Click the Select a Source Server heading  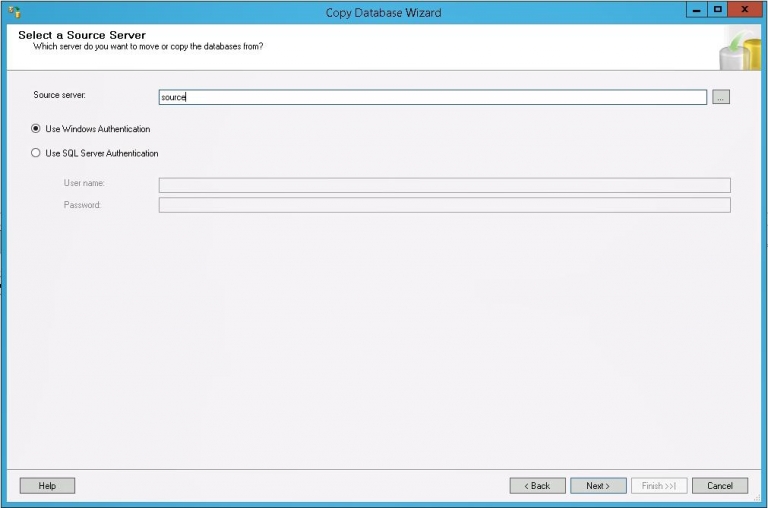click(x=82, y=35)
